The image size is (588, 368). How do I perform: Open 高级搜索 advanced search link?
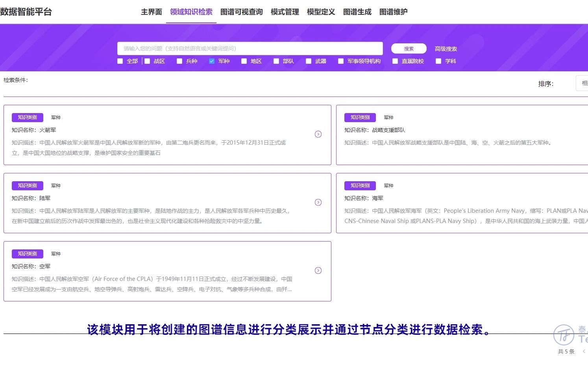tap(446, 49)
